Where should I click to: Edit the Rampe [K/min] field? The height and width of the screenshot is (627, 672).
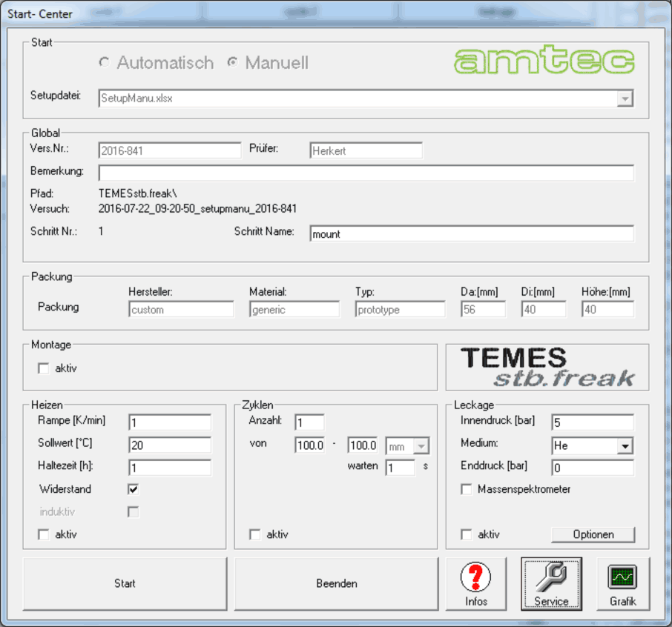click(170, 422)
